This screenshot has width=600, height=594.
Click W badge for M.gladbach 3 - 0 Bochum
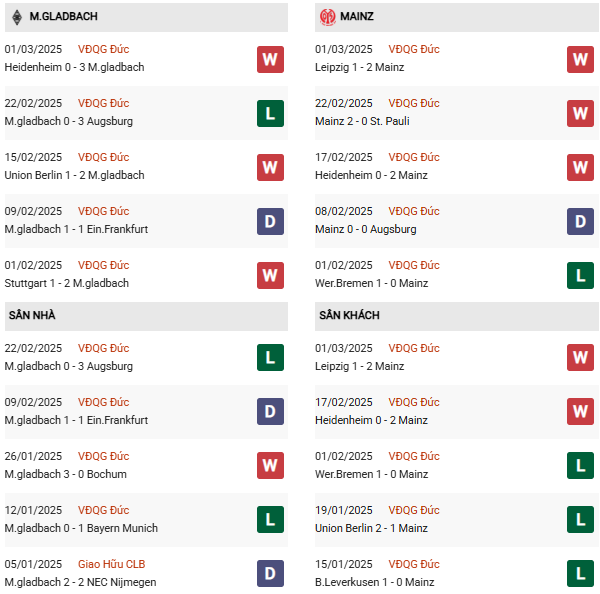[270, 466]
